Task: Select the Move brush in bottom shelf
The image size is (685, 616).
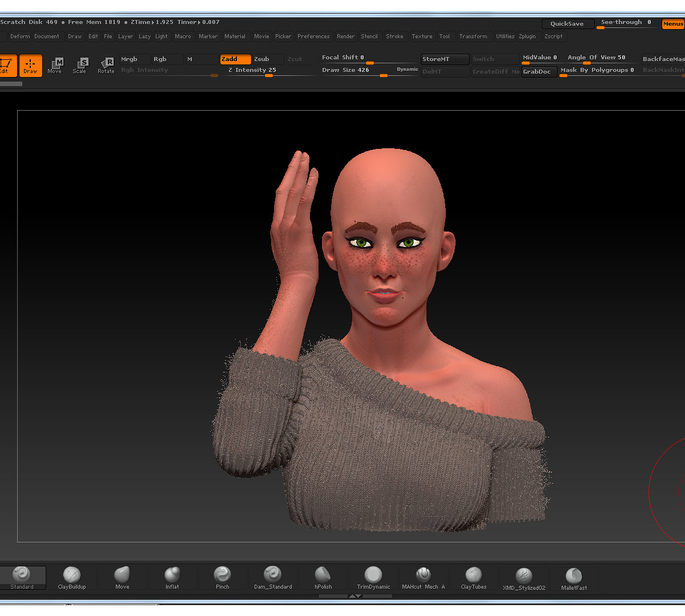Action: coord(122,577)
